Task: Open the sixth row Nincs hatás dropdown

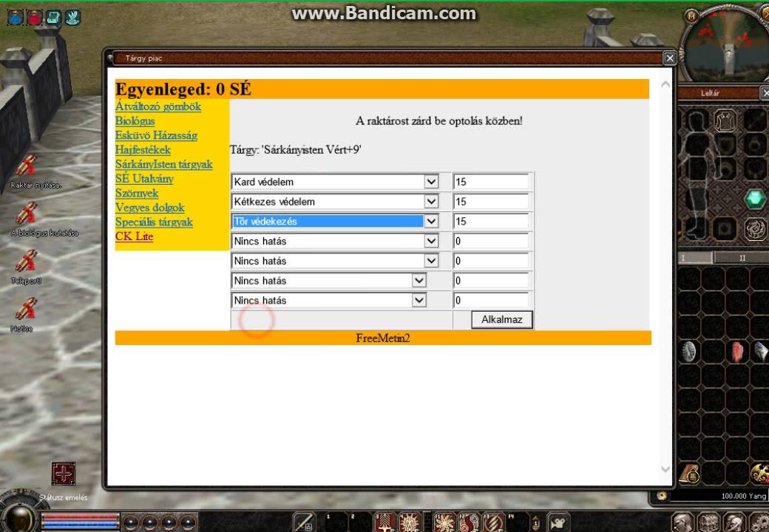Action: [328, 280]
